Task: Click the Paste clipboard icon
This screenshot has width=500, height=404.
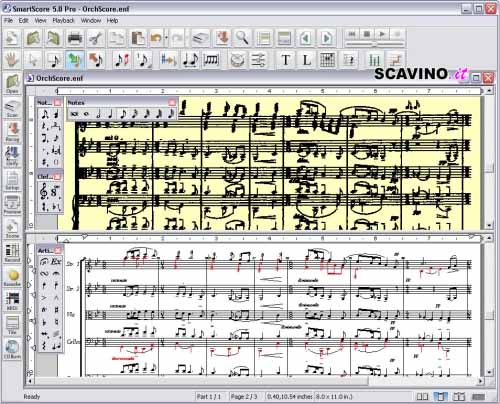Action: (138, 38)
